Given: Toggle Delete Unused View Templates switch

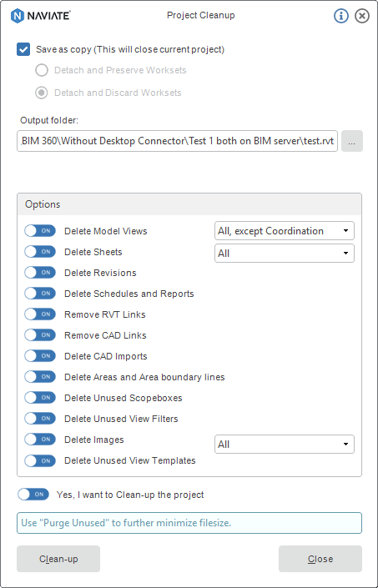Looking at the screenshot, I should pos(40,460).
